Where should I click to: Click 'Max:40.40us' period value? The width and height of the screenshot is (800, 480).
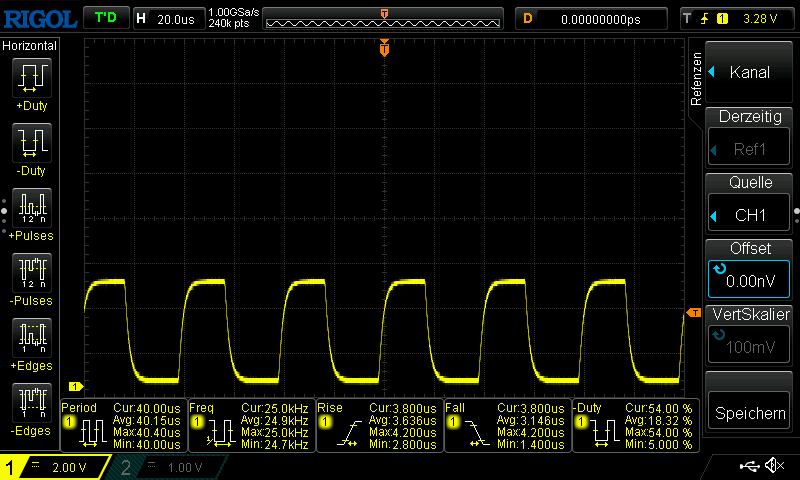[x=147, y=433]
